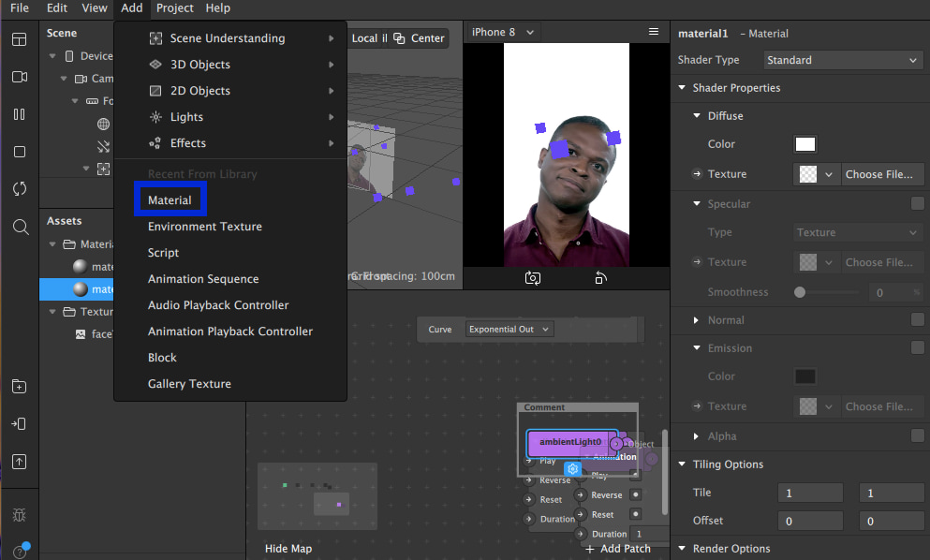Enable the Specular checkbox

click(918, 204)
